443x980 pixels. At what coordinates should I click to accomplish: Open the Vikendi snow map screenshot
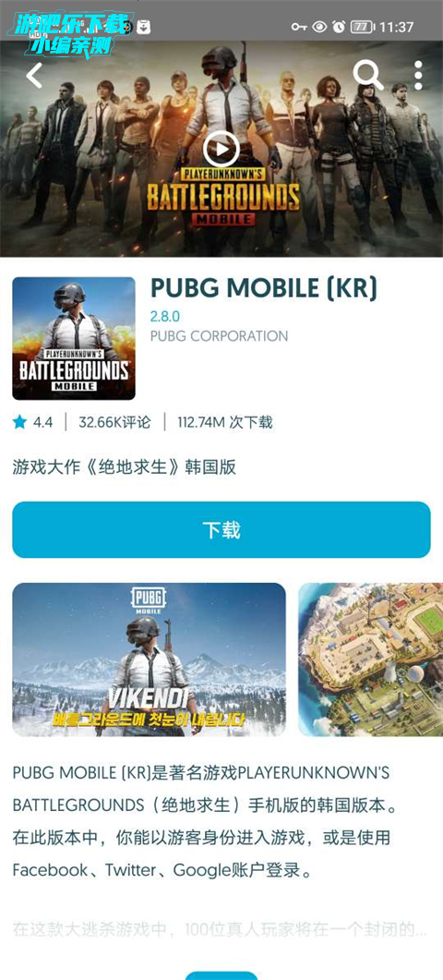click(x=150, y=659)
